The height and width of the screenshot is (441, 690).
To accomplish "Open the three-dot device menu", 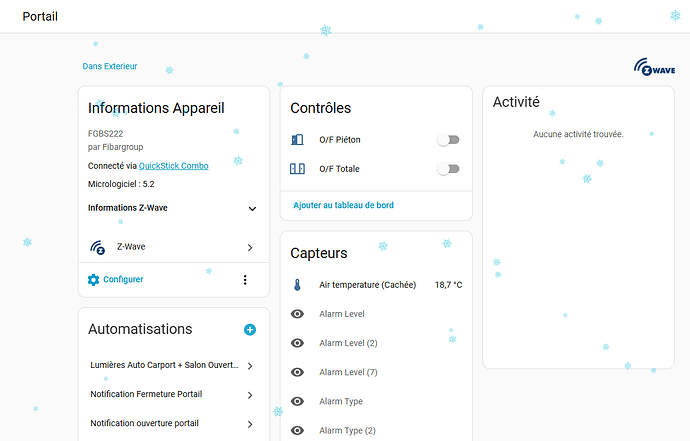I will point(245,280).
